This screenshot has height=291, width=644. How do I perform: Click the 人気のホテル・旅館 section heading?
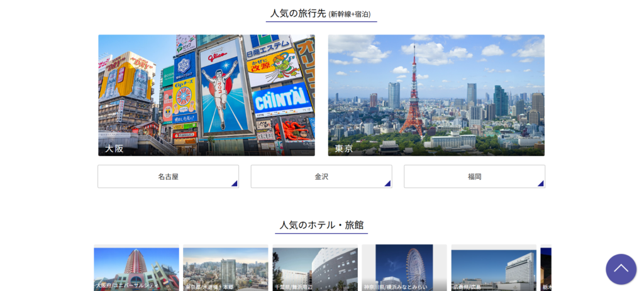321,225
